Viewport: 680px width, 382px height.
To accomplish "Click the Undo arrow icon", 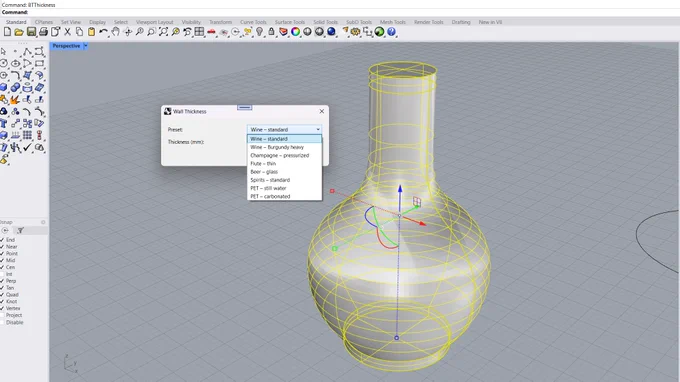I will coord(103,32).
